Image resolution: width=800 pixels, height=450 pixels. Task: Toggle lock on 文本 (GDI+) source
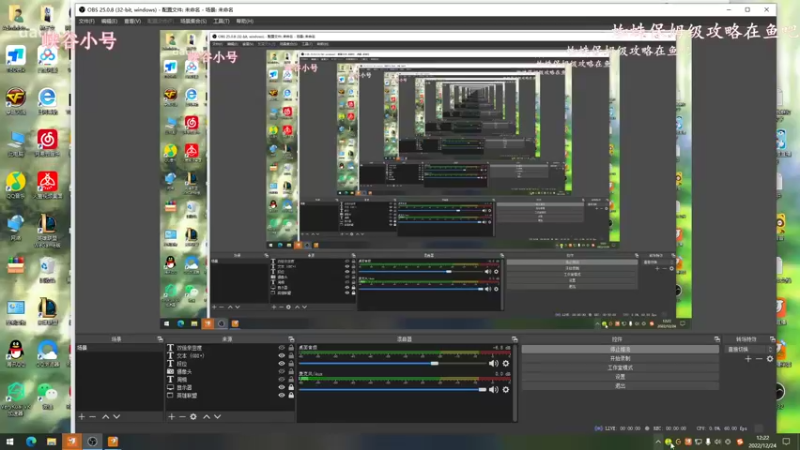(x=291, y=356)
